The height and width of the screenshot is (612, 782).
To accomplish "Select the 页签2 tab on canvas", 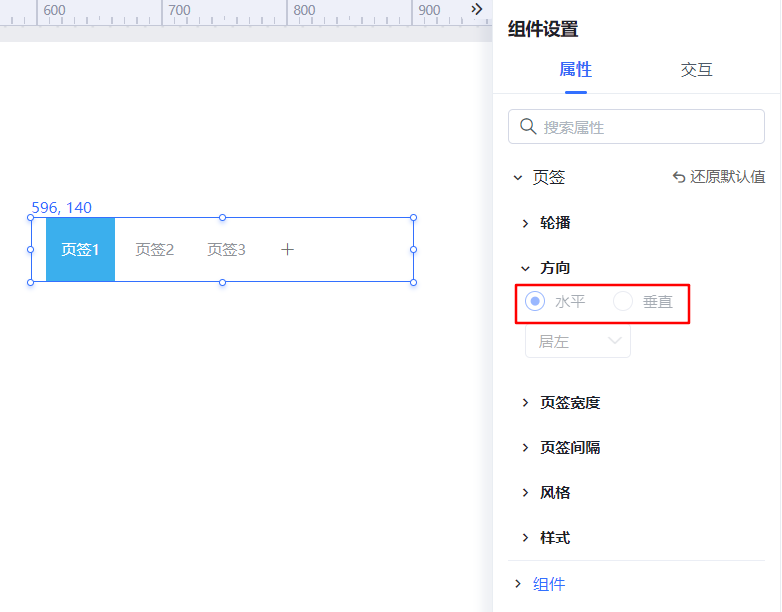I will coord(155,249).
